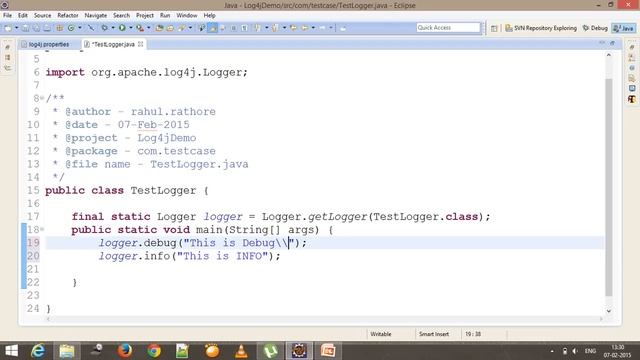Viewport: 640px width, 360px height.
Task: Open the New file dropdown arrow
Action: [x=17, y=28]
